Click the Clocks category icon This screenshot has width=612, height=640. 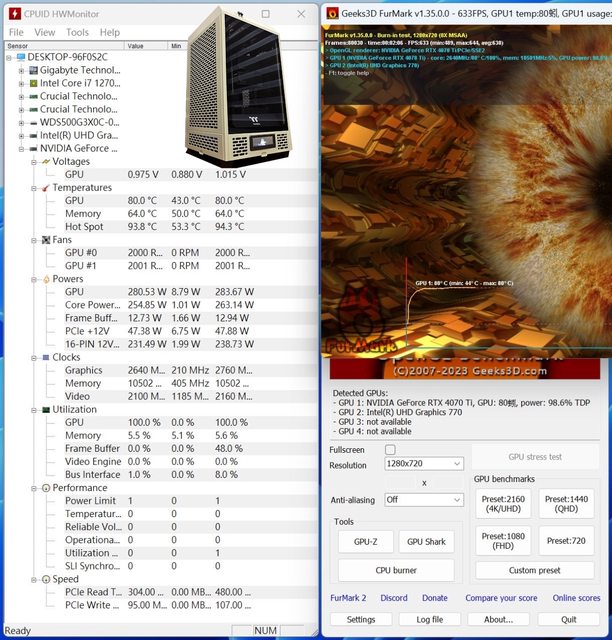(x=45, y=357)
